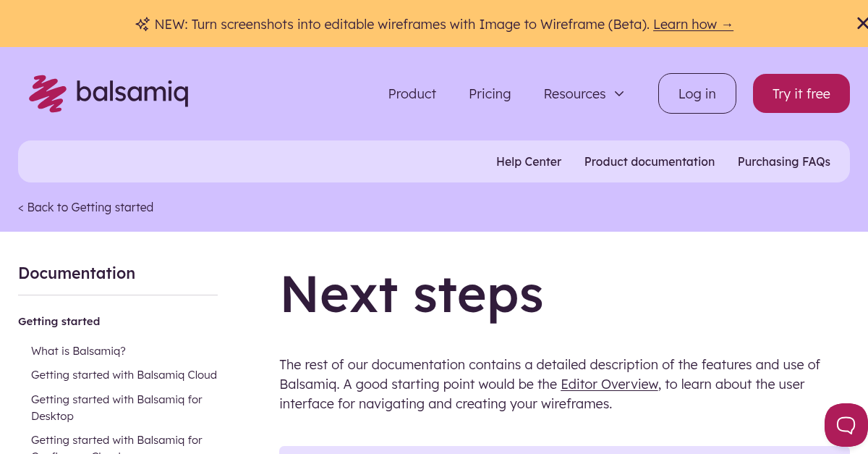Click the Log in button
868x454 pixels.
[x=697, y=93]
